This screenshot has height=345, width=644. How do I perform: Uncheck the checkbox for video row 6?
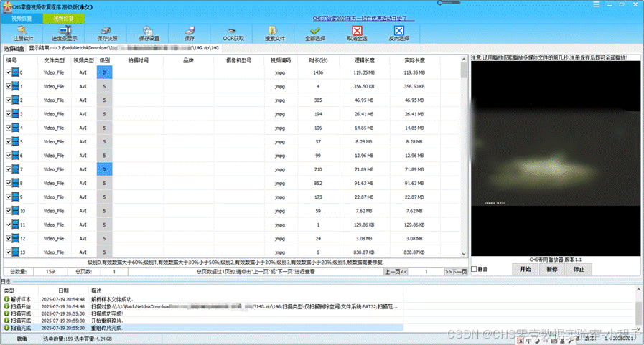[x=8, y=156]
